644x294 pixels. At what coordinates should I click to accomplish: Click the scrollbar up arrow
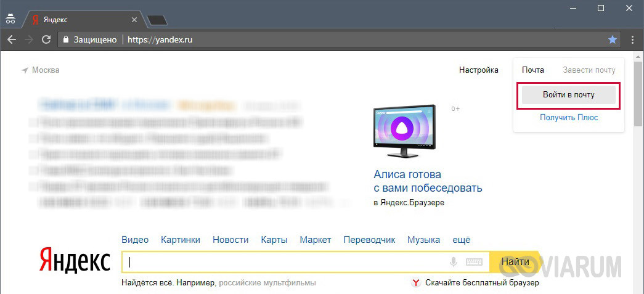click(x=638, y=56)
